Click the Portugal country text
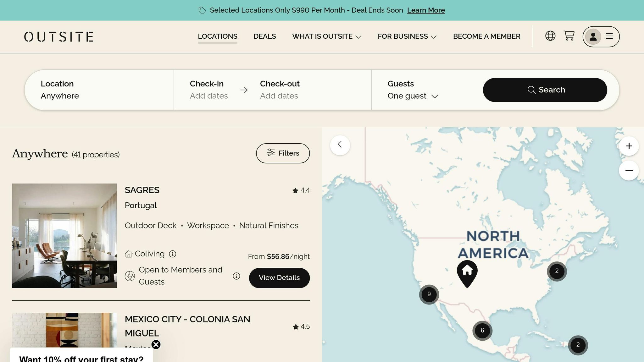This screenshot has width=644, height=362. click(x=141, y=206)
